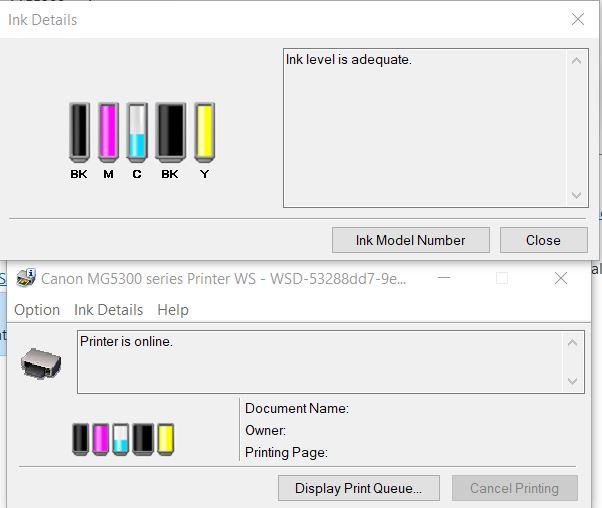The width and height of the screenshot is (602, 508).
Task: Click the yellow Y ink tank in Ink Details
Action: coord(205,132)
